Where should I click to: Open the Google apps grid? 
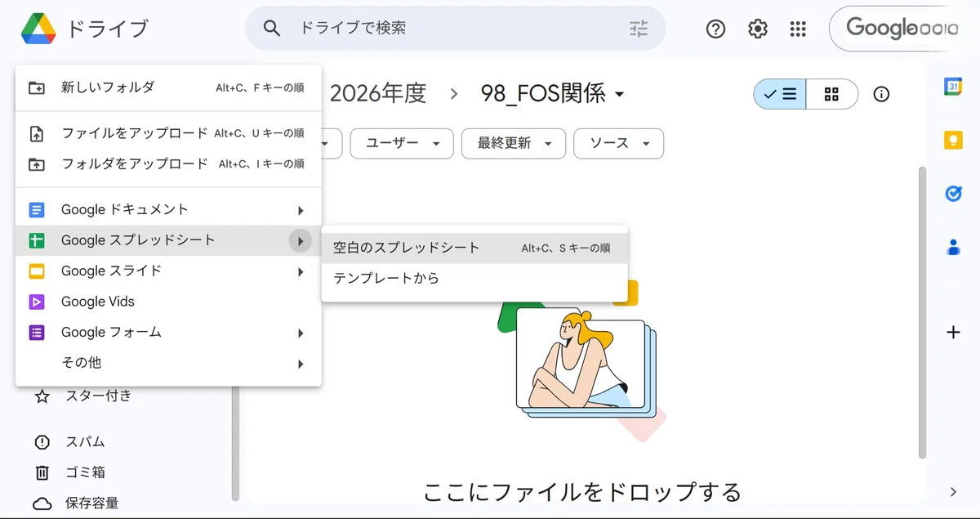(799, 29)
